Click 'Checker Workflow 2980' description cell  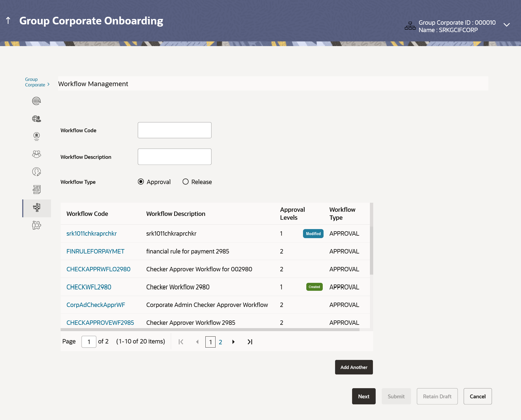point(178,287)
